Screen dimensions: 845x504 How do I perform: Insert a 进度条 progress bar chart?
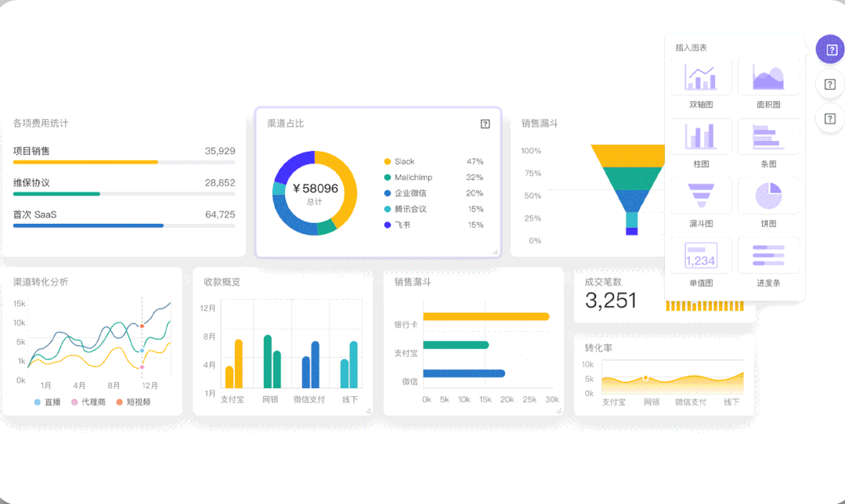click(x=768, y=254)
